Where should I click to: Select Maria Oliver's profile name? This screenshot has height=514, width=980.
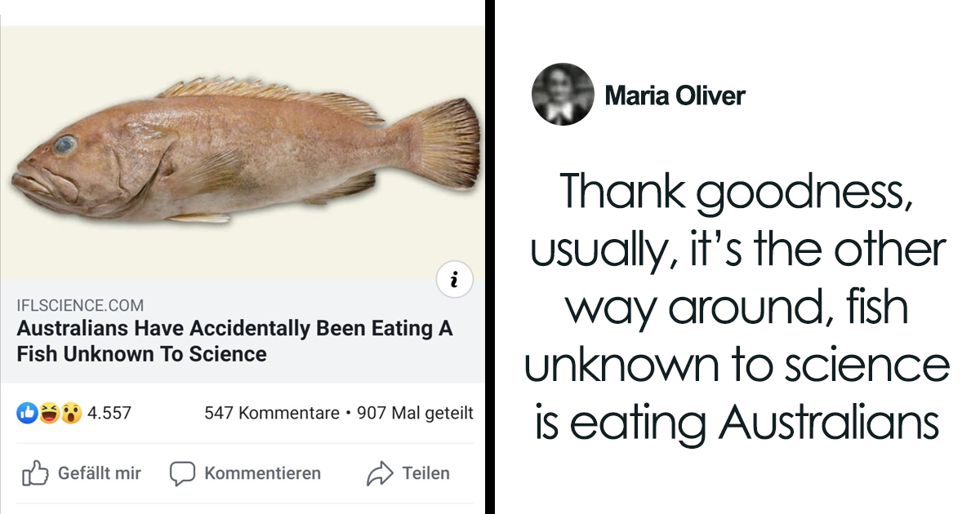click(x=675, y=95)
